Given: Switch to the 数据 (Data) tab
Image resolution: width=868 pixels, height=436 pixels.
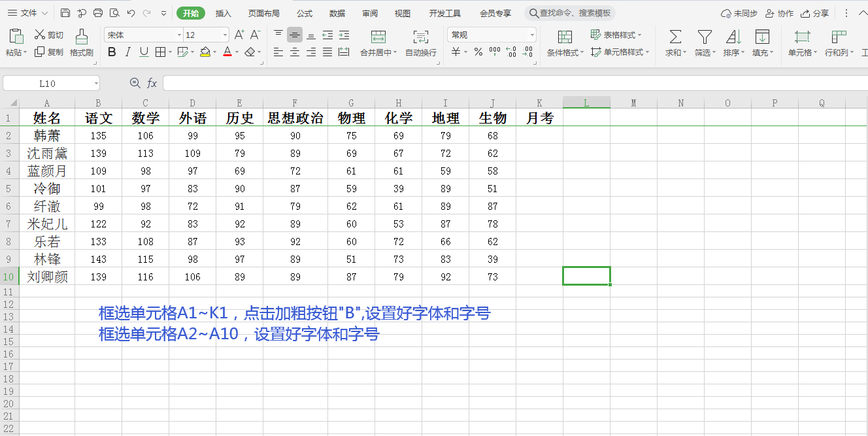Looking at the screenshot, I should 337,13.
